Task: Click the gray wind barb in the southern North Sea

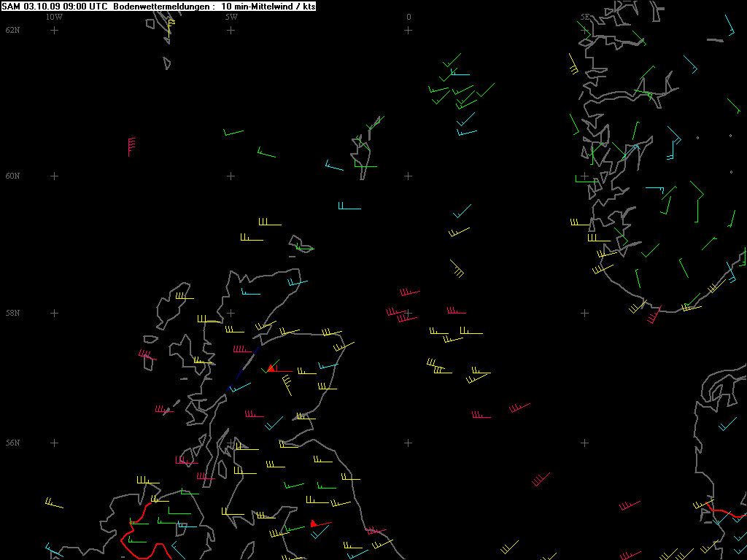Action: click(541, 479)
